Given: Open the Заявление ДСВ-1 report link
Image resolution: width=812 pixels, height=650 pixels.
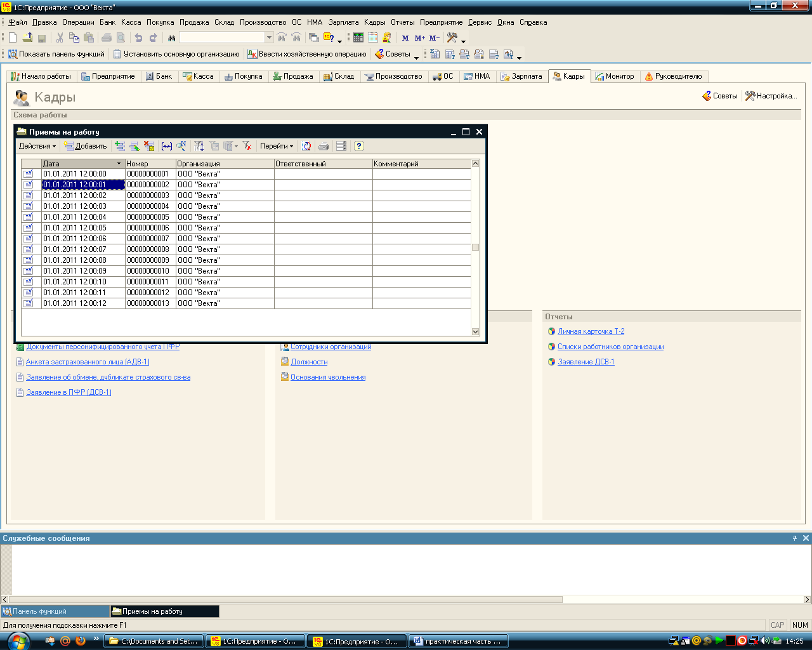Looking at the screenshot, I should pos(586,362).
